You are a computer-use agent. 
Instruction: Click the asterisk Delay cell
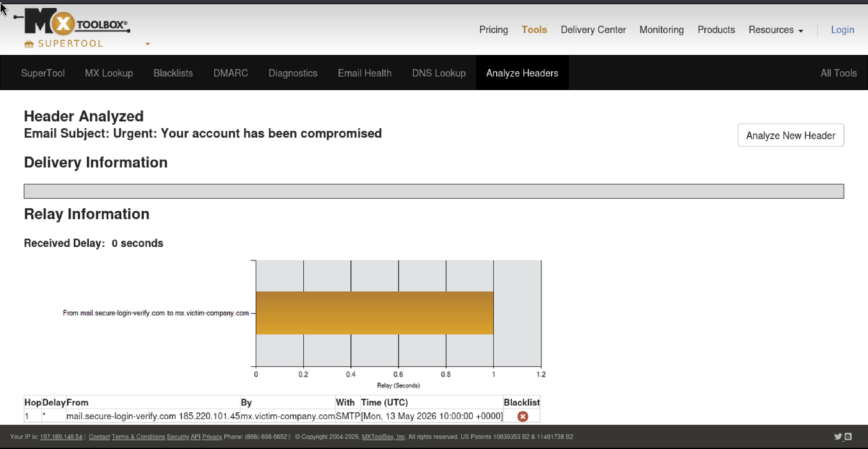click(54, 416)
